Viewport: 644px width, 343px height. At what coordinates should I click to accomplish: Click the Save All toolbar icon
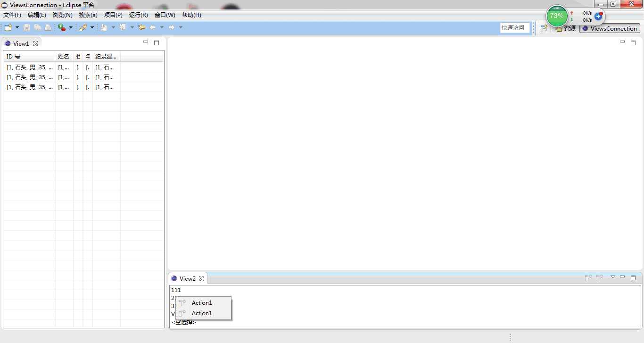(37, 28)
